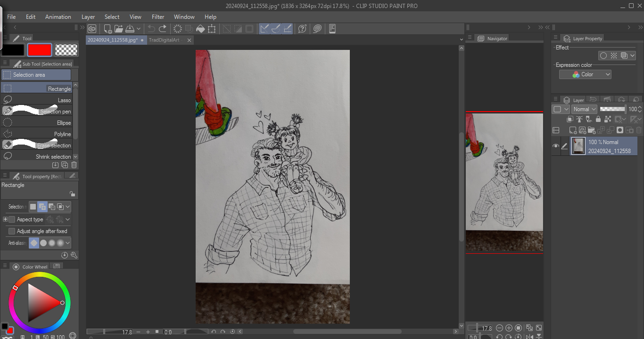The image size is (644, 339).
Task: Enable the Aspect type checkbox
Action: (x=12, y=219)
